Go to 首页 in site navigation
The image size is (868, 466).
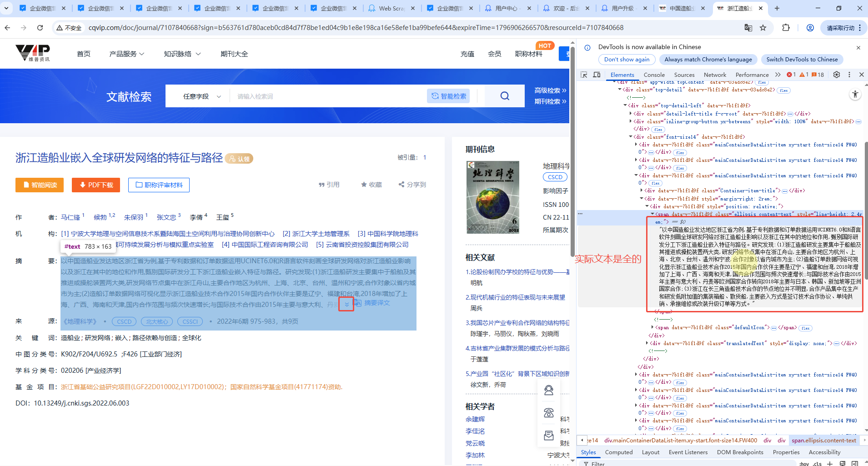84,54
